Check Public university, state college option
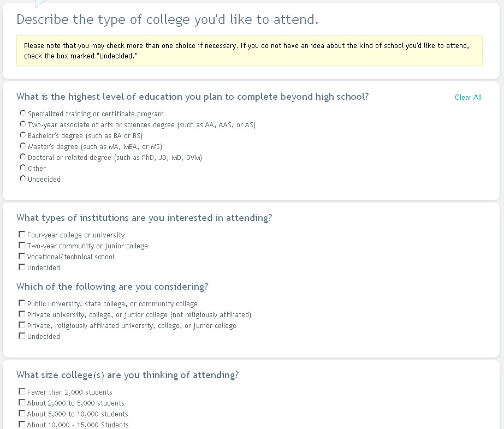This screenshot has width=504, height=429. click(22, 303)
